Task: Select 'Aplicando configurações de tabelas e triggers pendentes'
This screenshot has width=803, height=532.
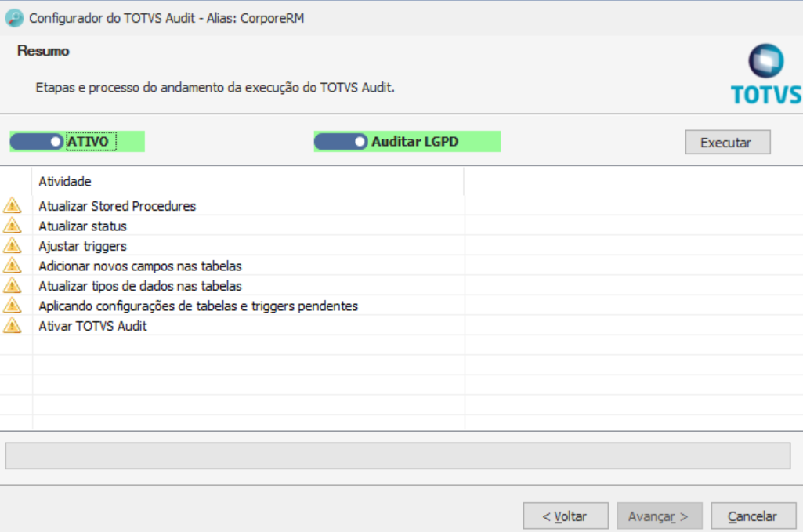Action: tap(401, 305)
